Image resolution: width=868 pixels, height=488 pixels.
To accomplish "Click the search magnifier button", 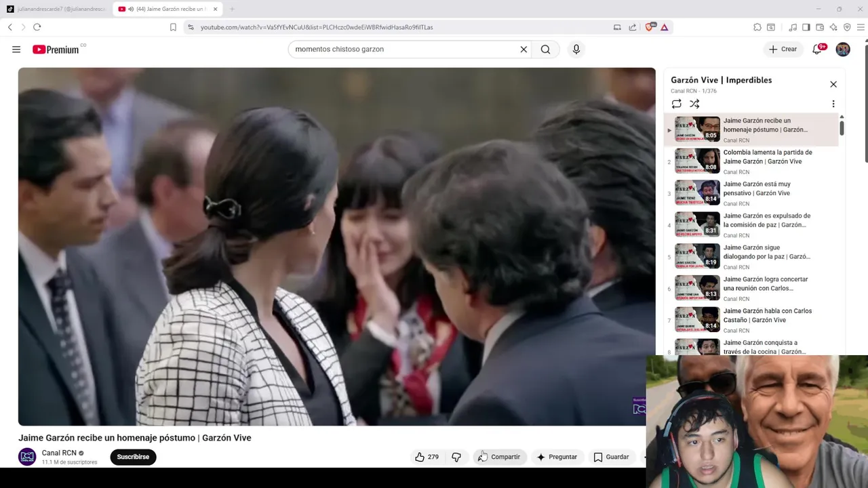I will click(545, 49).
